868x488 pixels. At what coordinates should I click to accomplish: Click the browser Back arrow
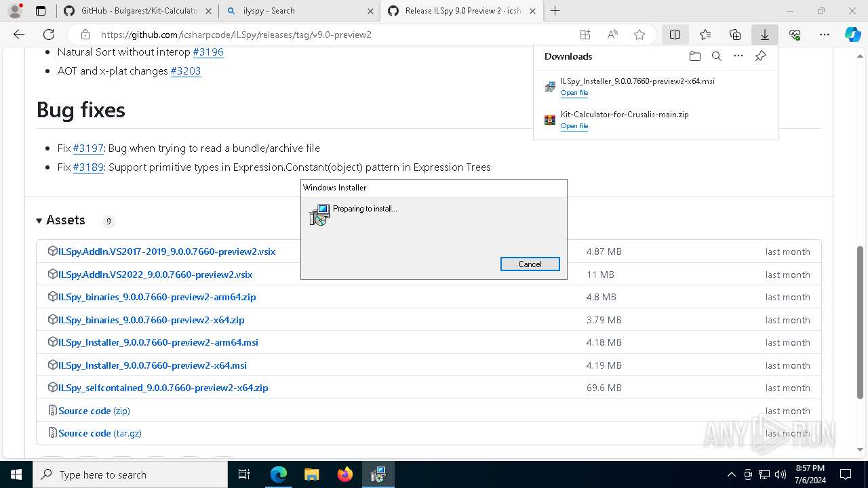[19, 35]
